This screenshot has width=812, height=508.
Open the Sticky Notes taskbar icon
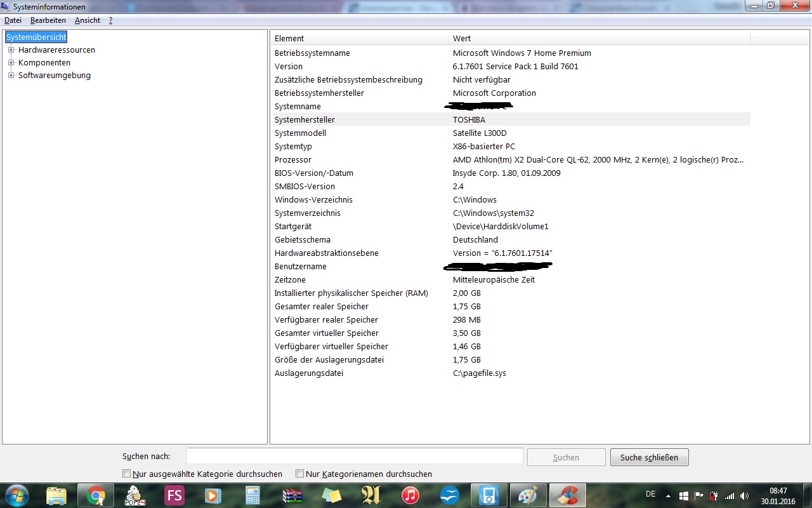click(332, 495)
